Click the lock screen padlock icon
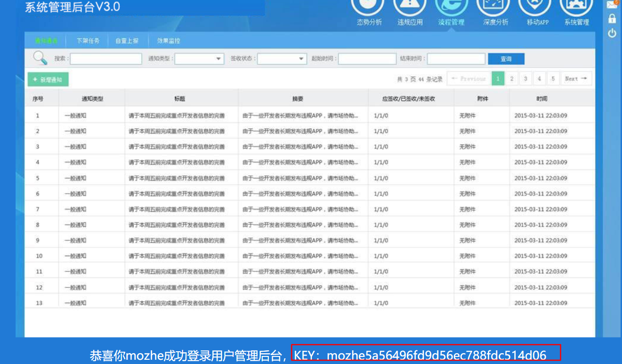 click(612, 19)
